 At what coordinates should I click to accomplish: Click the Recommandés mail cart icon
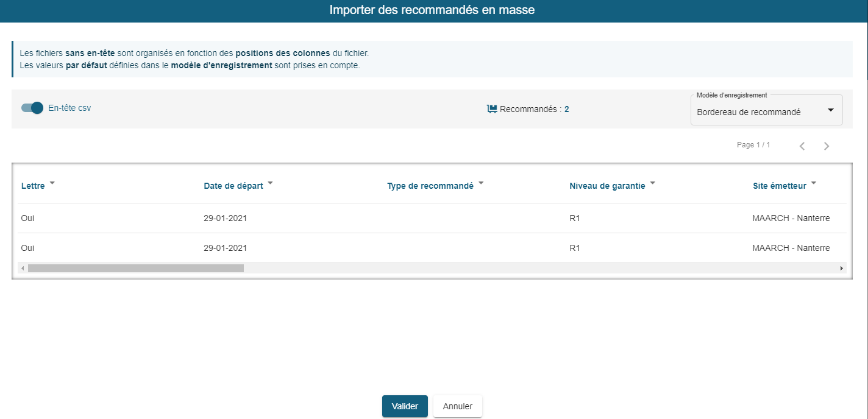[492, 109]
